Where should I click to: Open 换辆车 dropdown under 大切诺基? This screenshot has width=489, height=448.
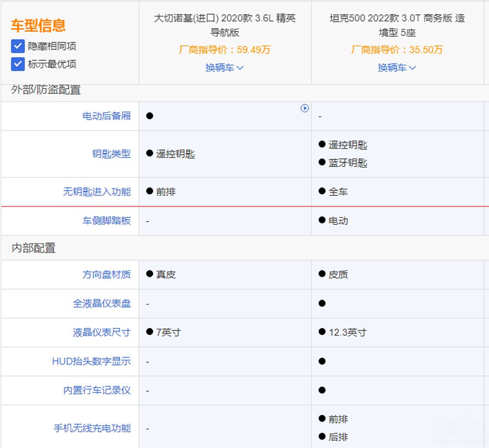[224, 68]
